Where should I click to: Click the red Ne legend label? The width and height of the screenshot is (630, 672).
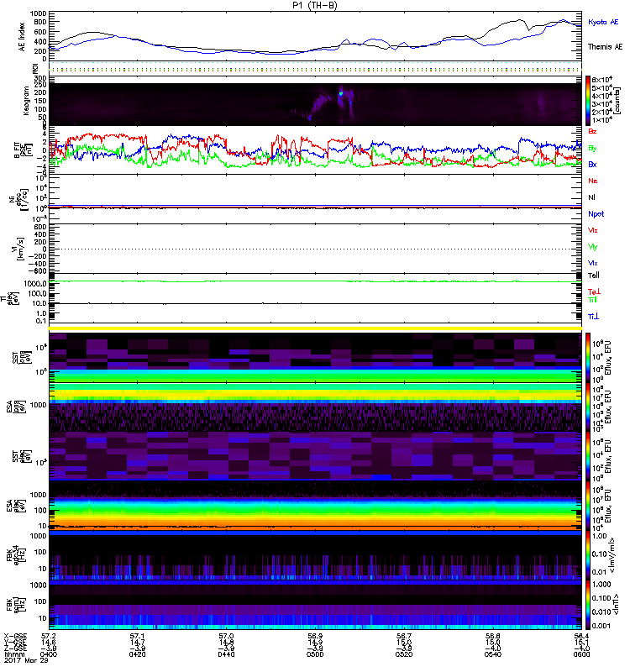coord(593,181)
